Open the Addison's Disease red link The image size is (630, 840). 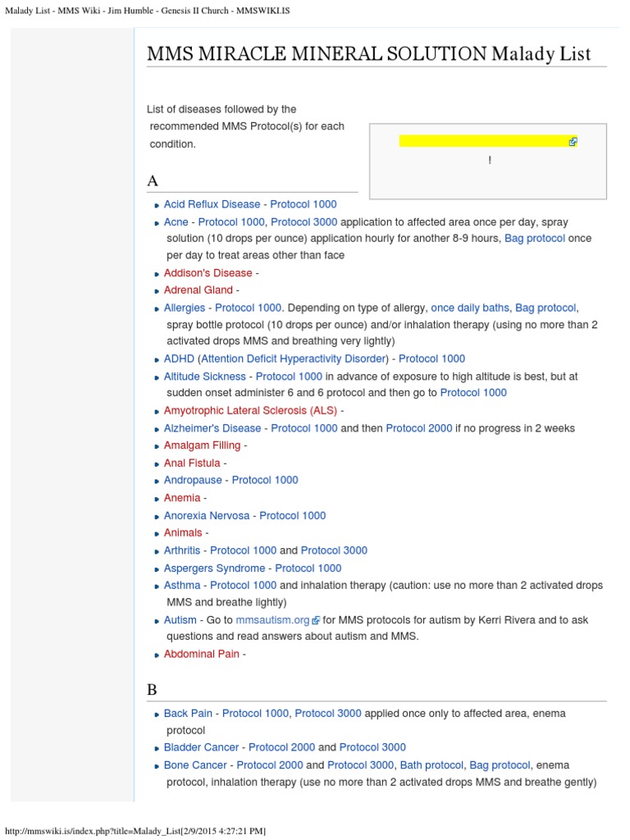point(208,272)
